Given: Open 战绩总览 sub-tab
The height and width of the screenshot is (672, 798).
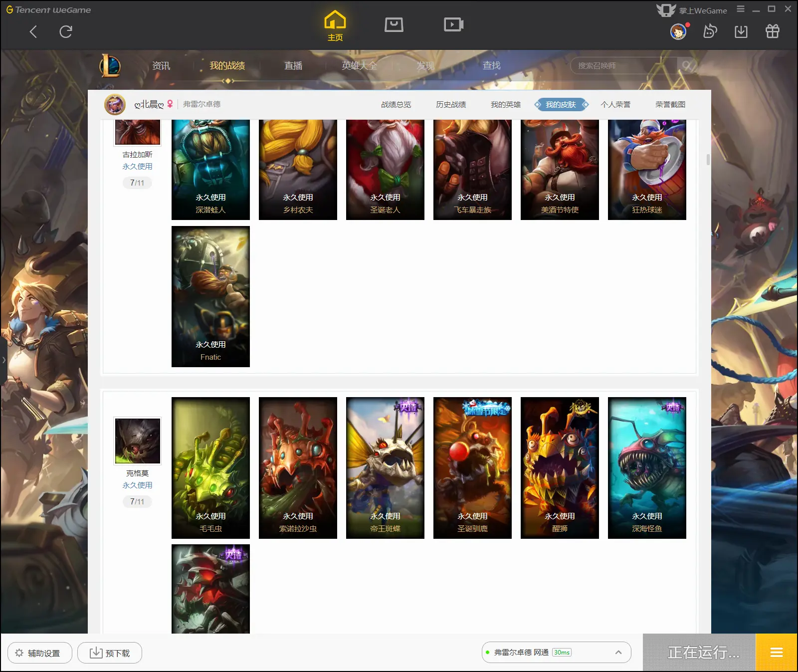Looking at the screenshot, I should [396, 104].
